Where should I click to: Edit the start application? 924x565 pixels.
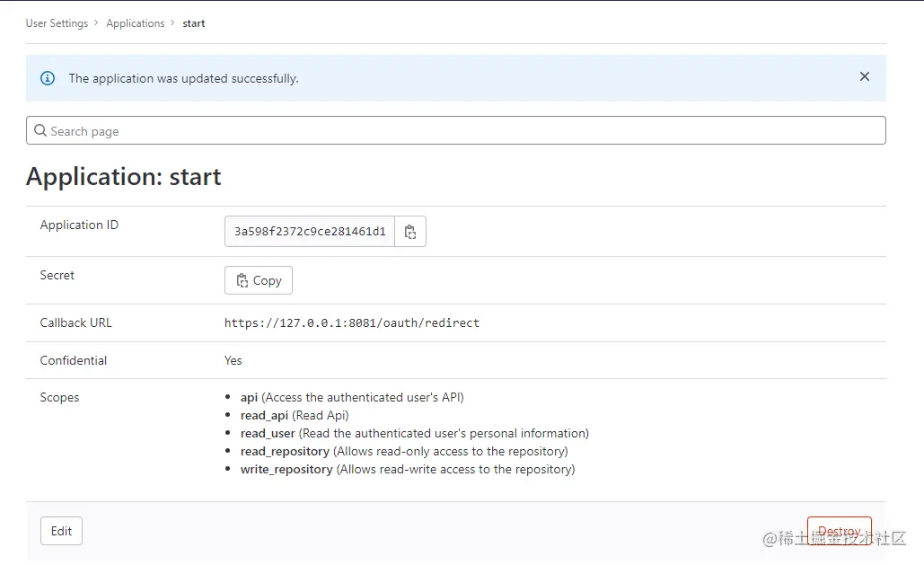coord(61,531)
